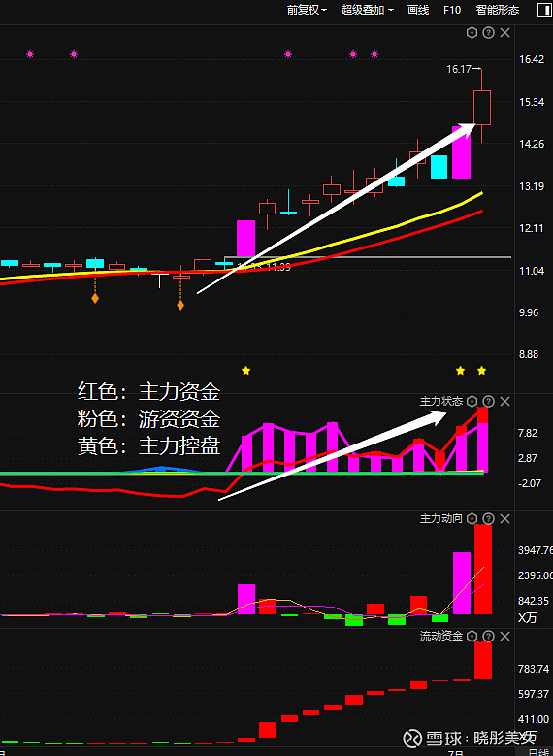
Task: Select the second magenta sun marker from left
Action: [x=74, y=54]
